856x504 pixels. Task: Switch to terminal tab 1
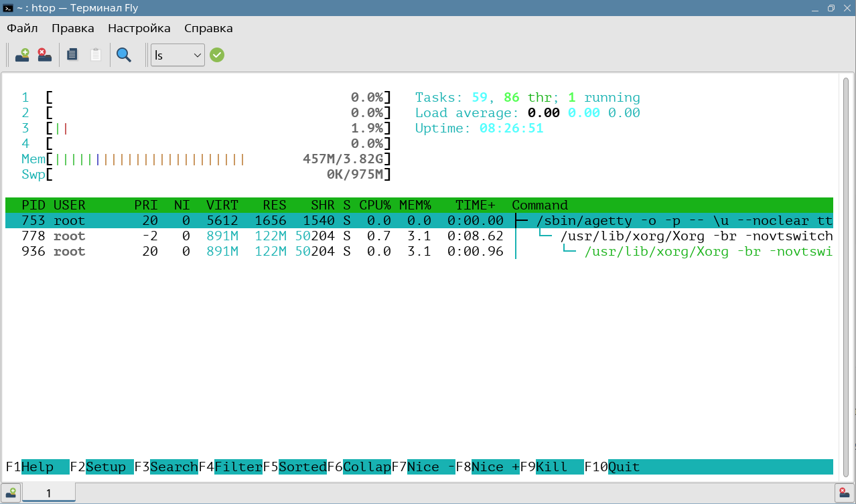tap(49, 493)
